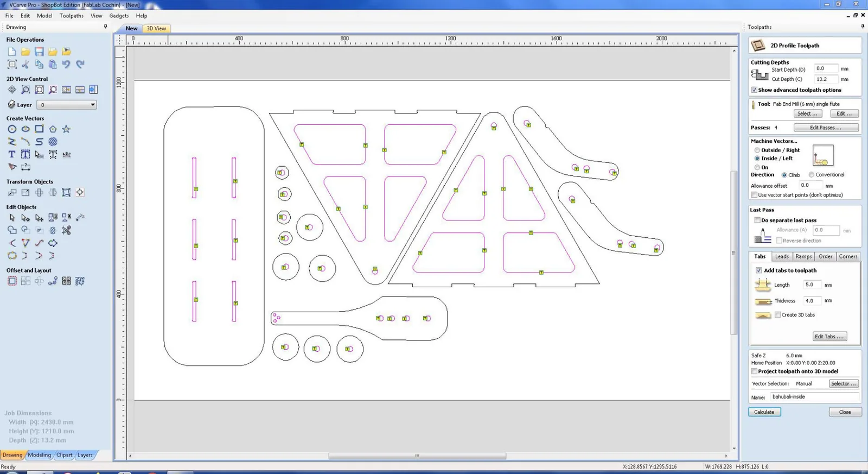Switch to the Leads tab
This screenshot has width=868, height=474.
pyautogui.click(x=782, y=256)
